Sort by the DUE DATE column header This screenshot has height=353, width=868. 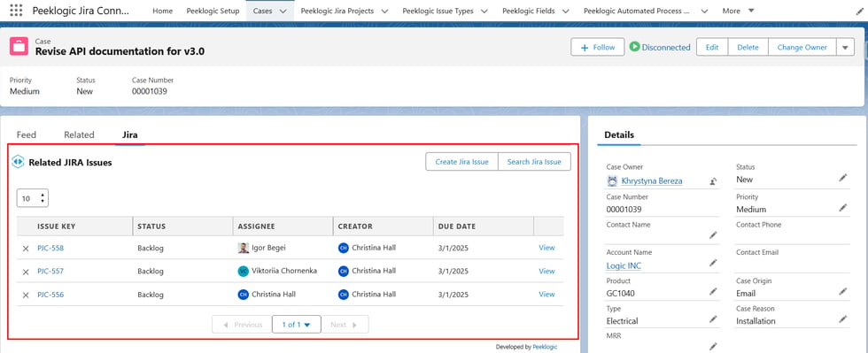[457, 226]
